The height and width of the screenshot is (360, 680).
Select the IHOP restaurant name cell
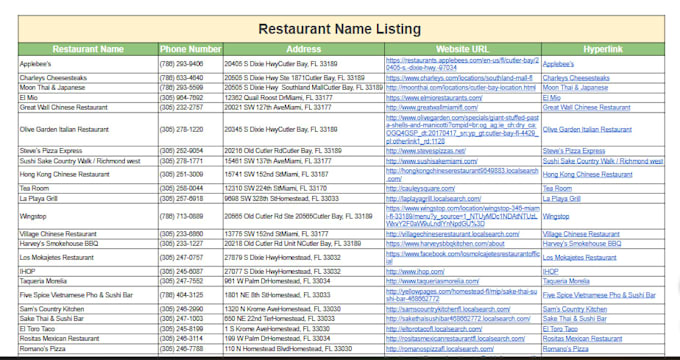pos(88,272)
